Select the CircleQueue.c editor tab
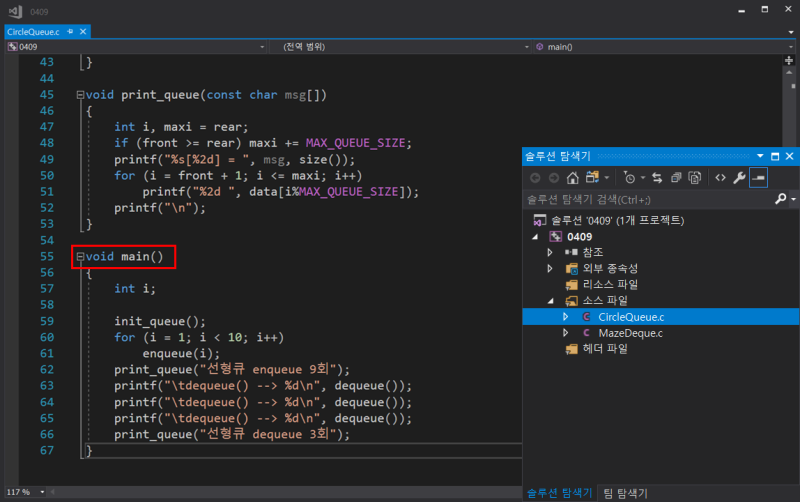This screenshot has width=800, height=502. tap(33, 32)
